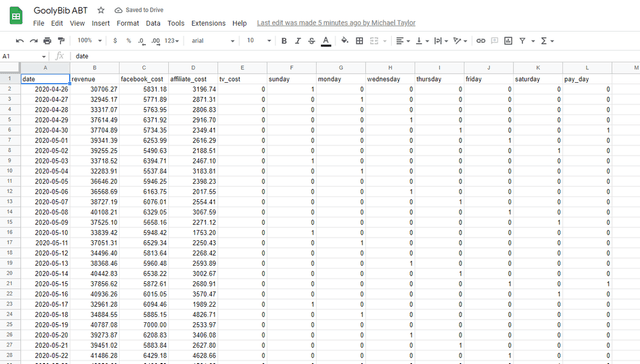640x364 pixels.
Task: Format as percent icon
Action: pyautogui.click(x=129, y=41)
